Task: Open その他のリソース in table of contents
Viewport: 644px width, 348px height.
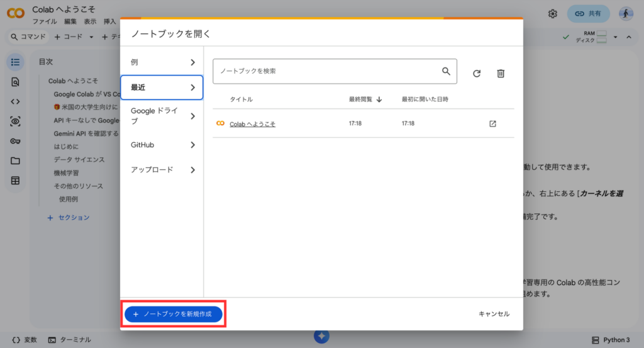Action: click(x=78, y=186)
